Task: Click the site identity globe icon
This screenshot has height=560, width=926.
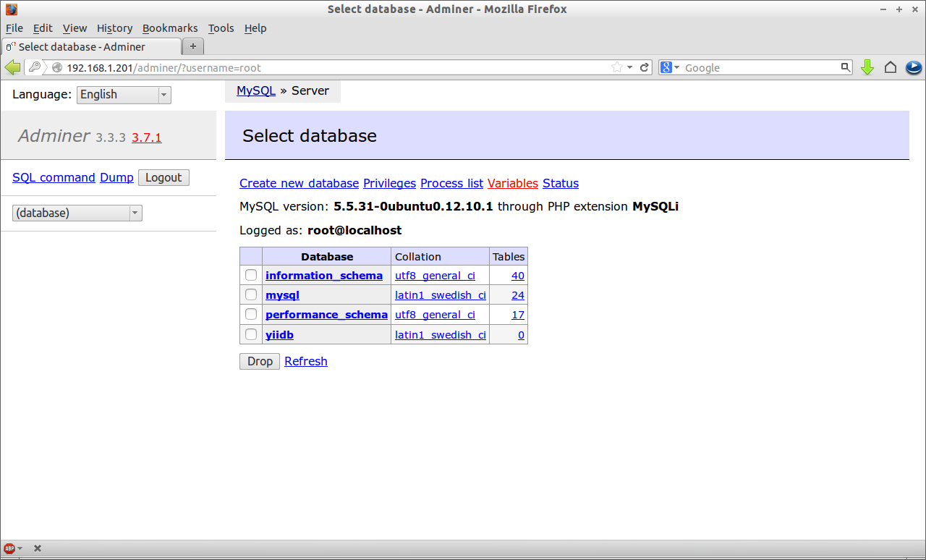Action: pos(58,67)
